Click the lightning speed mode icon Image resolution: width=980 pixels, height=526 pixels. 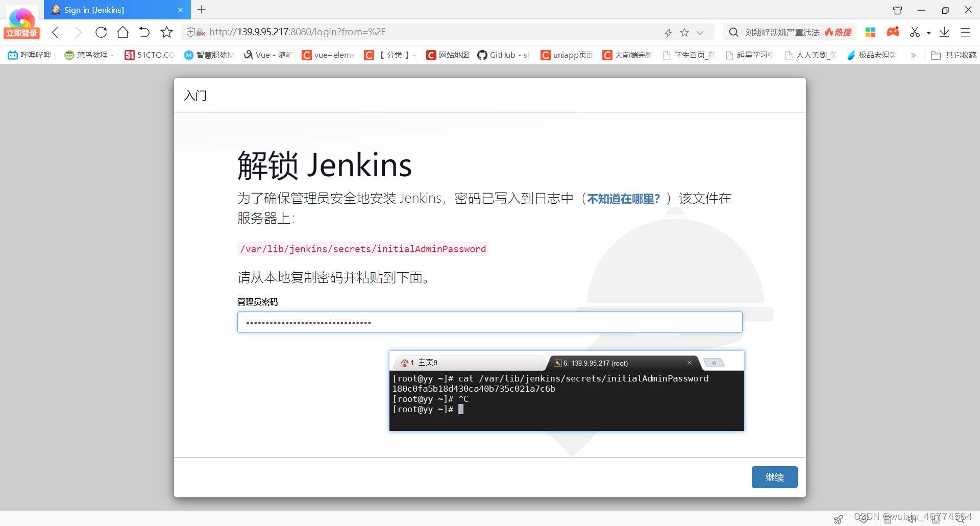tap(668, 33)
